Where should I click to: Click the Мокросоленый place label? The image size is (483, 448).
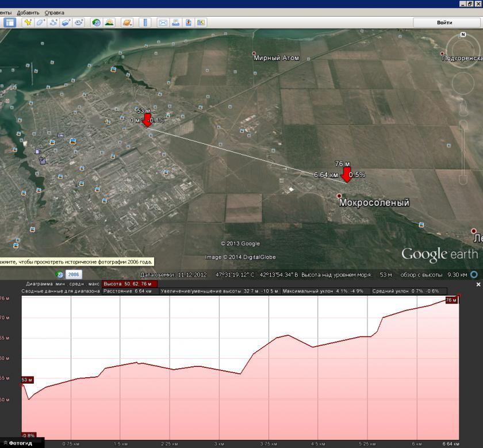374,202
